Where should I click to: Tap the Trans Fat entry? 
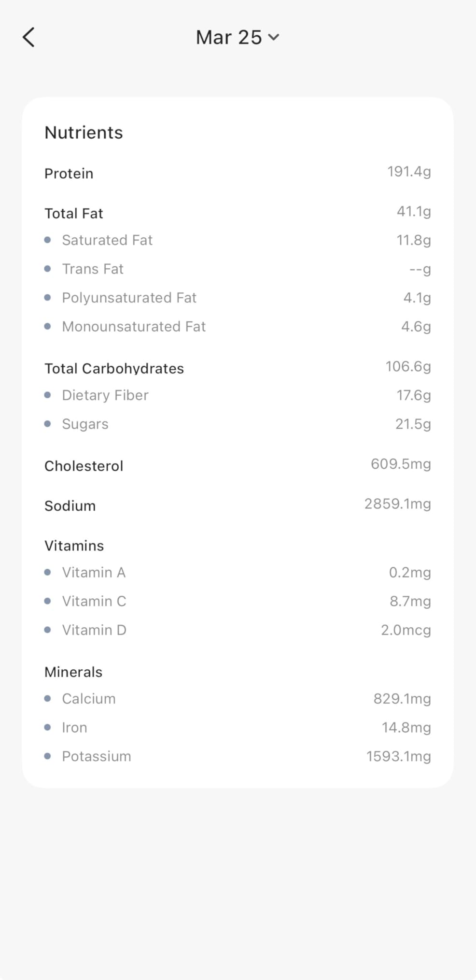click(93, 269)
